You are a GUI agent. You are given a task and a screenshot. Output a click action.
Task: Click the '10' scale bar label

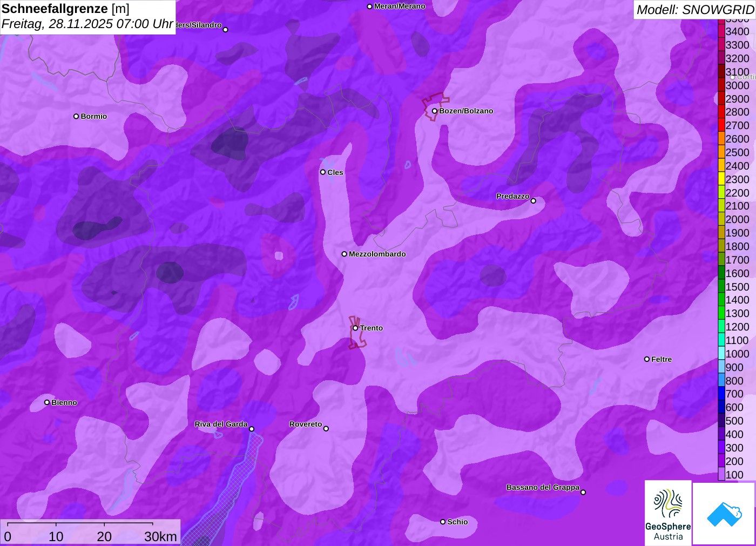(x=56, y=536)
